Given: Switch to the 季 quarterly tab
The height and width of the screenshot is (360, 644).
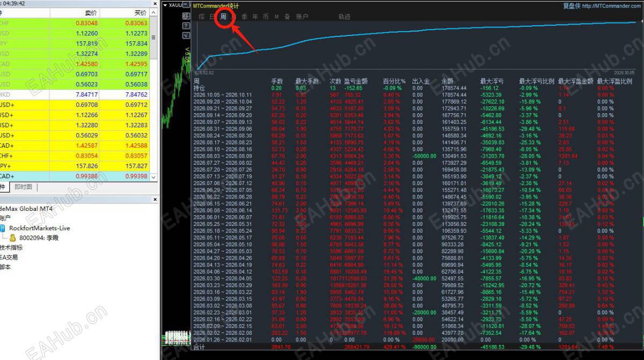Looking at the screenshot, I should click(x=244, y=17).
